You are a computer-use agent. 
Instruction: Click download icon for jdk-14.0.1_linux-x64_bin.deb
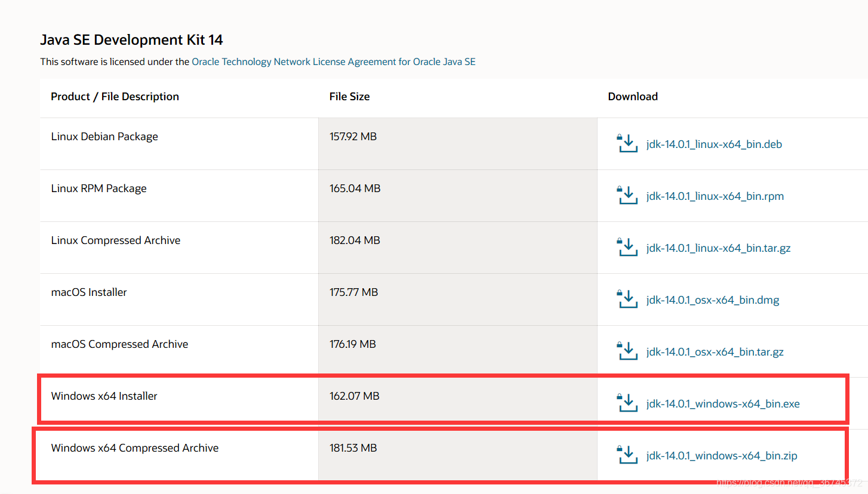coord(627,144)
